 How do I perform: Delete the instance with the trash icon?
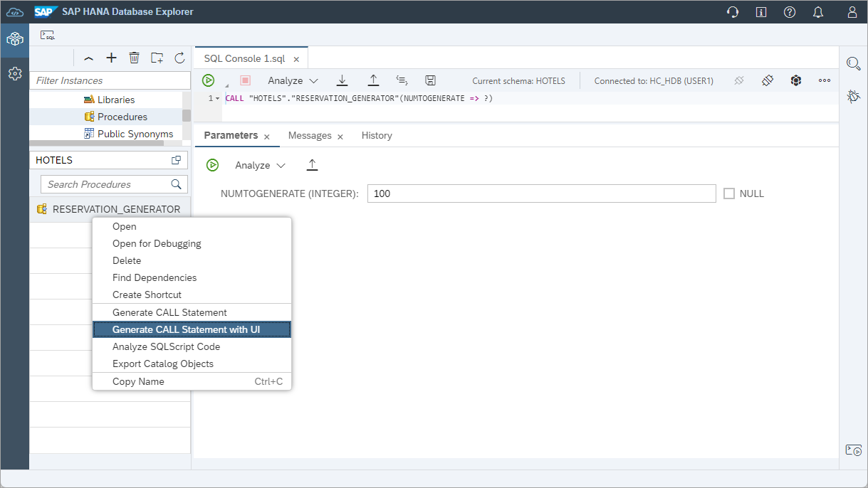134,58
